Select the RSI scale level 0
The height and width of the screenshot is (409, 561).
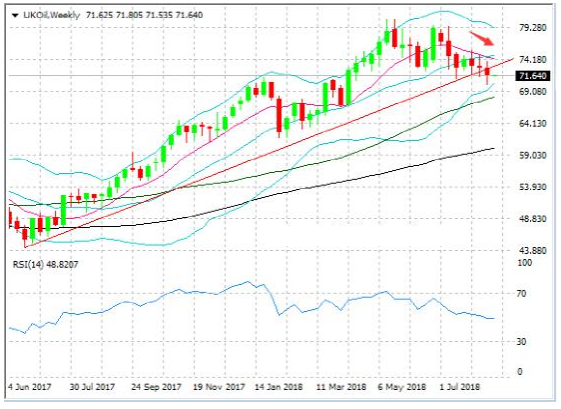coord(519,372)
